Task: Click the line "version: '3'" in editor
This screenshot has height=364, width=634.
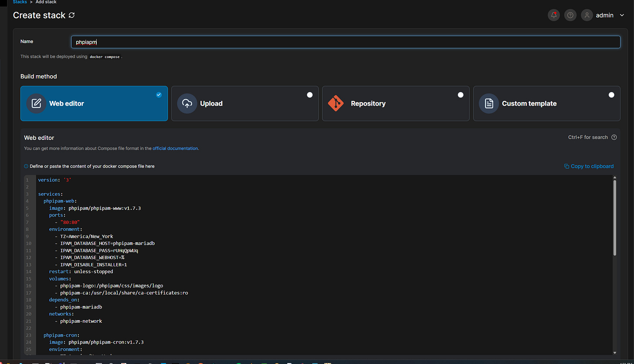Action: tap(54, 180)
